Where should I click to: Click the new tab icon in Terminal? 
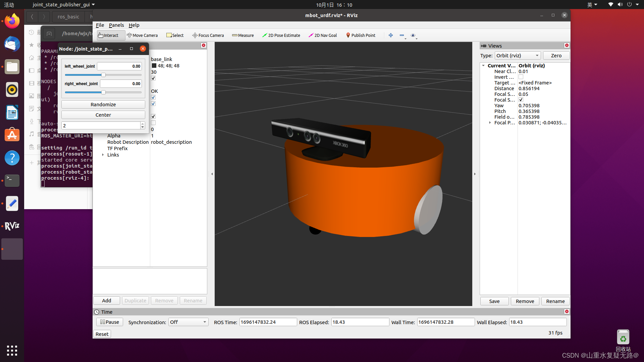click(49, 34)
